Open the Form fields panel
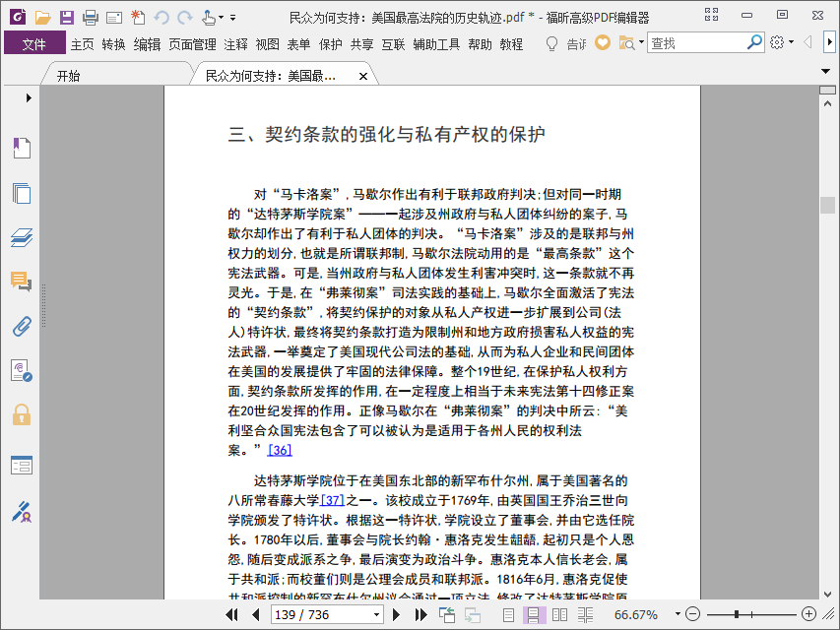 pos(22,465)
